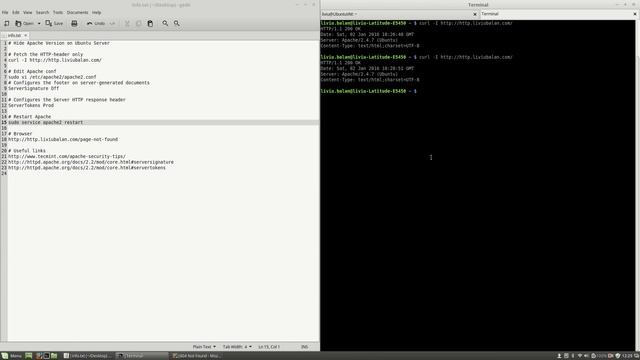The width and height of the screenshot is (640, 360).
Task: Click '# Hide Apache Version on Ubuntu Server' heading
Action: click(x=59, y=43)
